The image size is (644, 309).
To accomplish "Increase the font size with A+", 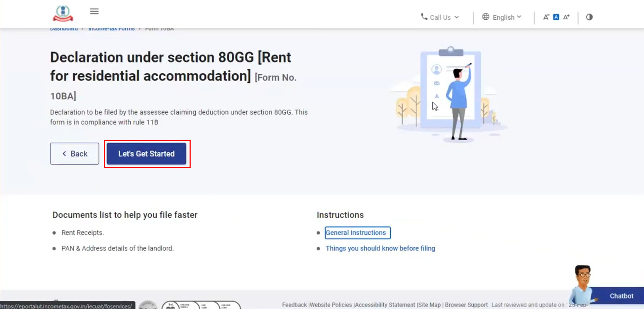I will coord(566,17).
